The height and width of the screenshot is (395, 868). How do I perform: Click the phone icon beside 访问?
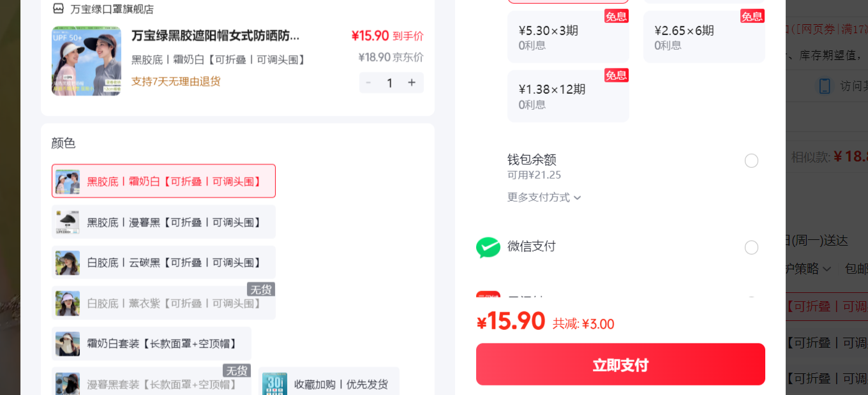click(825, 86)
